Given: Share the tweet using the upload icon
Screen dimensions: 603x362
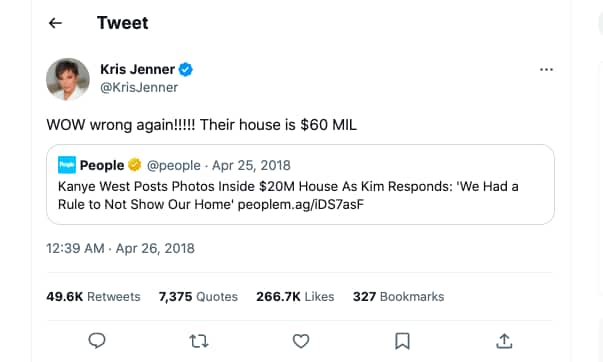Looking at the screenshot, I should click(x=504, y=341).
